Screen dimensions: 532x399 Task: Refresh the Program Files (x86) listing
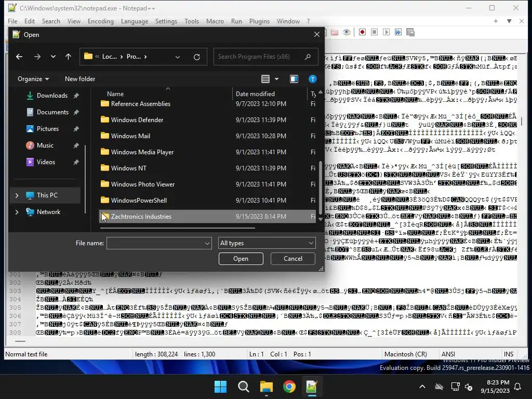point(197,57)
